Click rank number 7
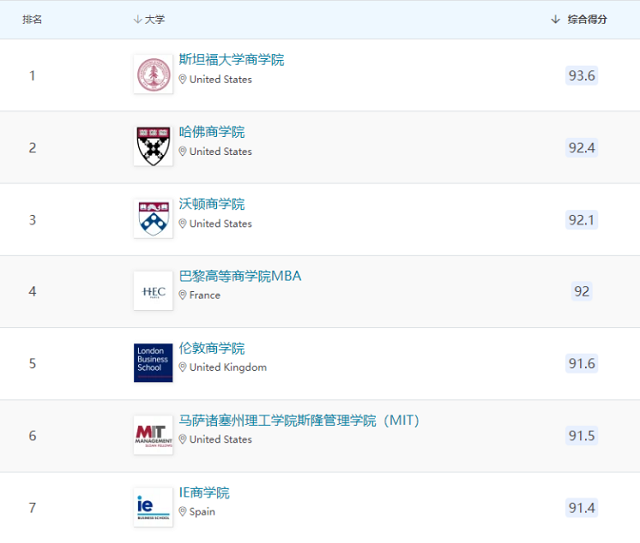 point(32,508)
